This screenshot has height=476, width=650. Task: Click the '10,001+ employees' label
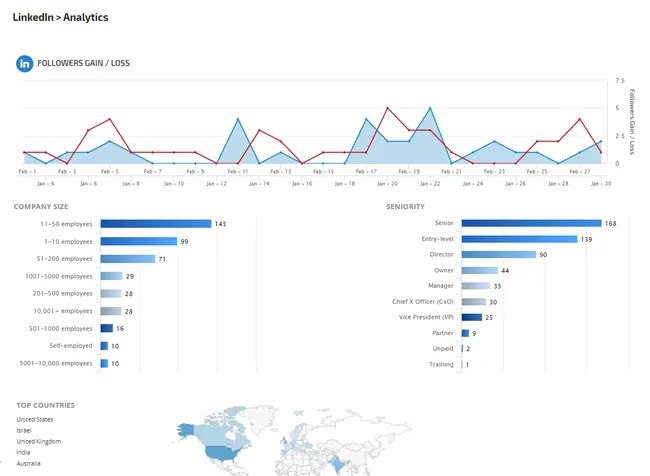click(x=63, y=311)
